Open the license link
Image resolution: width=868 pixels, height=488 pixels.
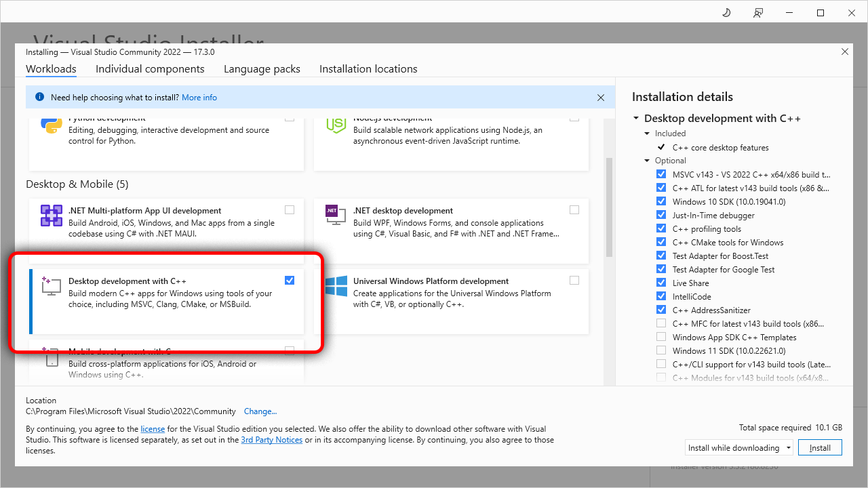[x=153, y=429]
